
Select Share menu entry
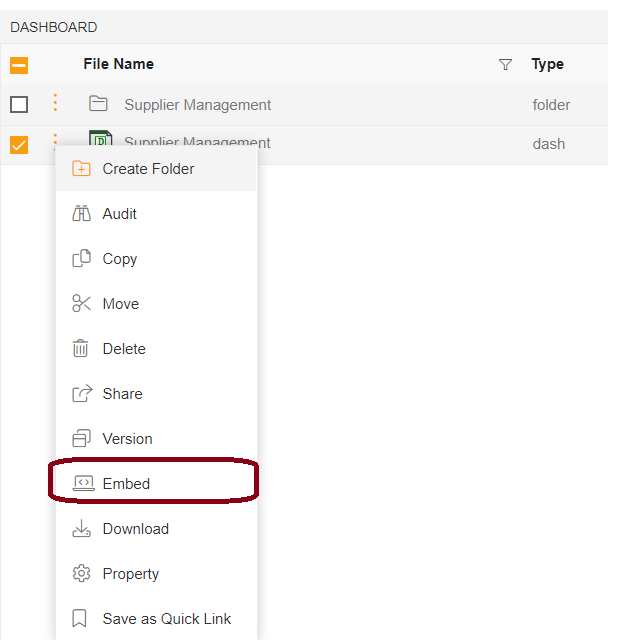point(156,393)
